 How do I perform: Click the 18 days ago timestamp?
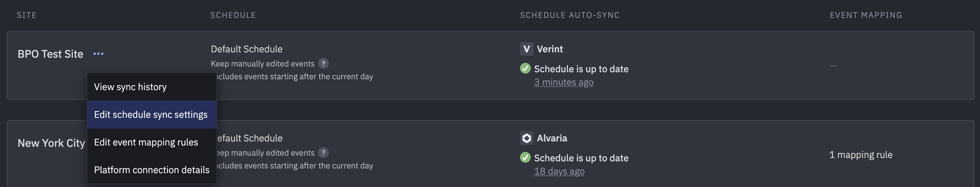coord(559,171)
